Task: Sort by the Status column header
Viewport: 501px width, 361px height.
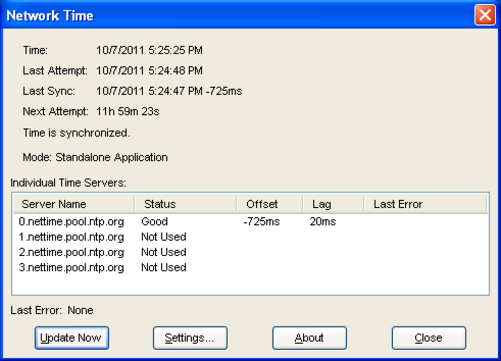Action: tap(186, 204)
